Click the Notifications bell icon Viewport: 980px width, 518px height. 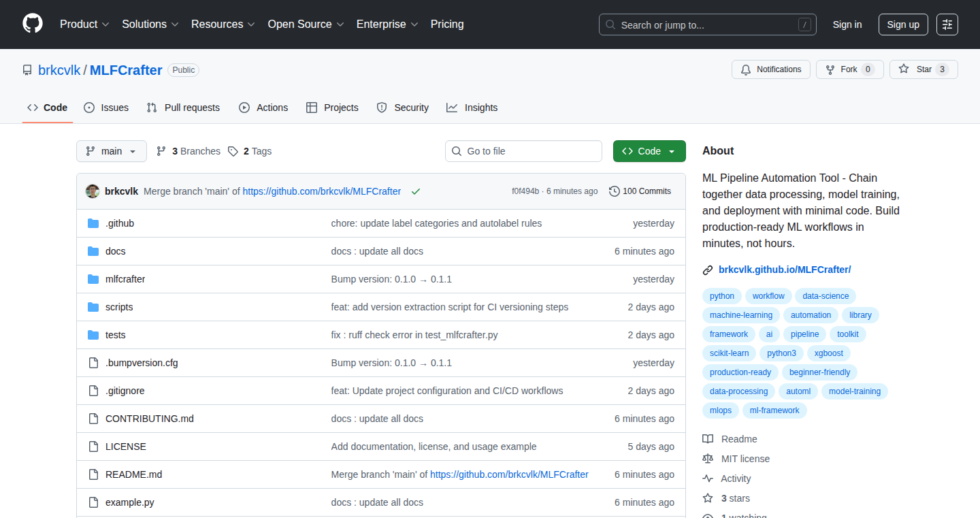pos(746,69)
